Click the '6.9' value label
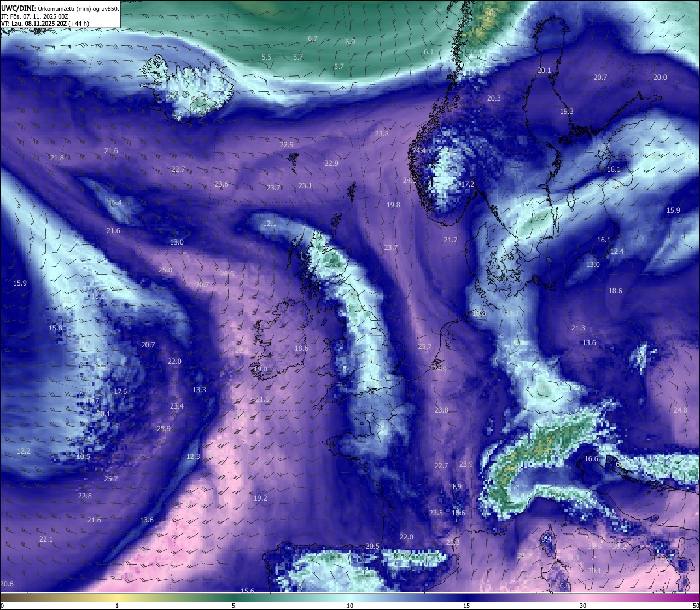Image resolution: width=700 pixels, height=610 pixels. (350, 42)
